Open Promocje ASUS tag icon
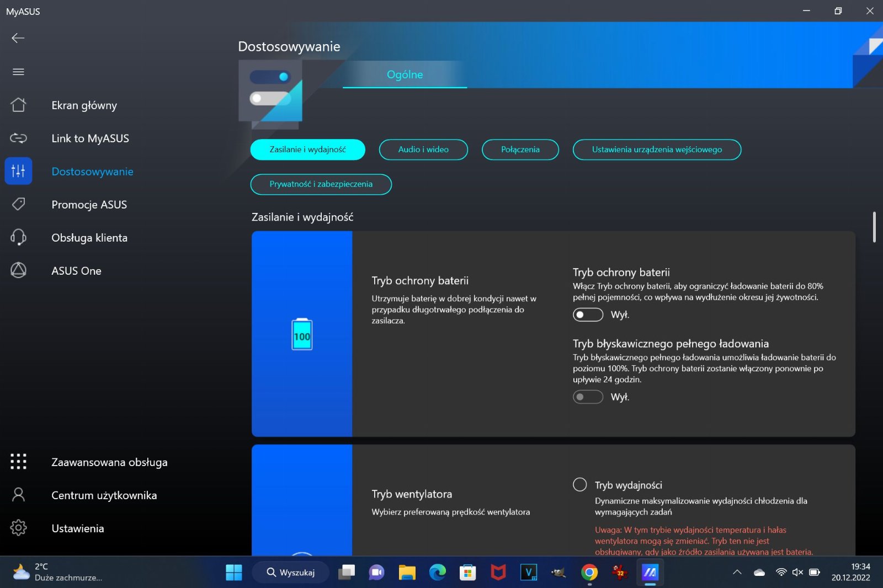The width and height of the screenshot is (883, 588). [x=18, y=204]
